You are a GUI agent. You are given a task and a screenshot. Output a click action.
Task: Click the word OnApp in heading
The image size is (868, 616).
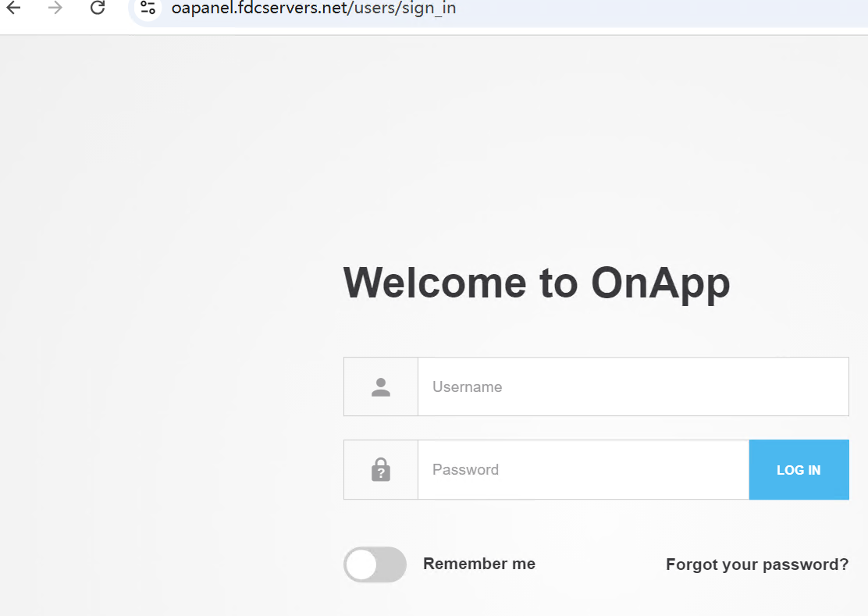(660, 283)
